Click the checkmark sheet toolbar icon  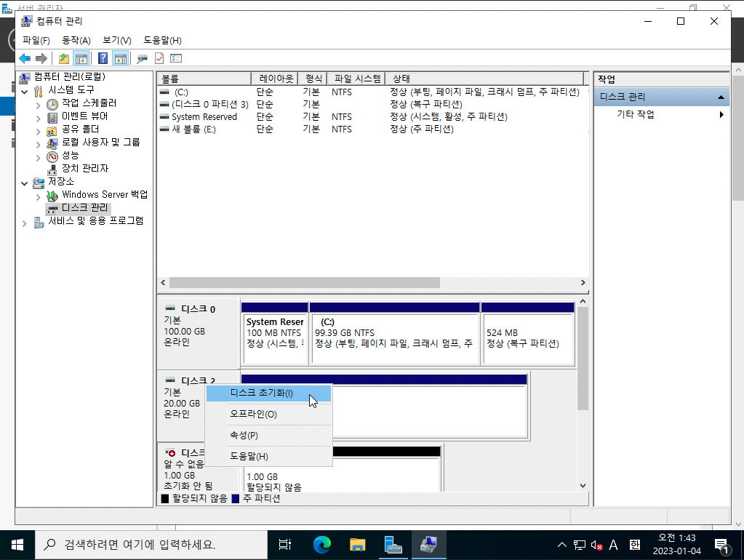point(159,58)
